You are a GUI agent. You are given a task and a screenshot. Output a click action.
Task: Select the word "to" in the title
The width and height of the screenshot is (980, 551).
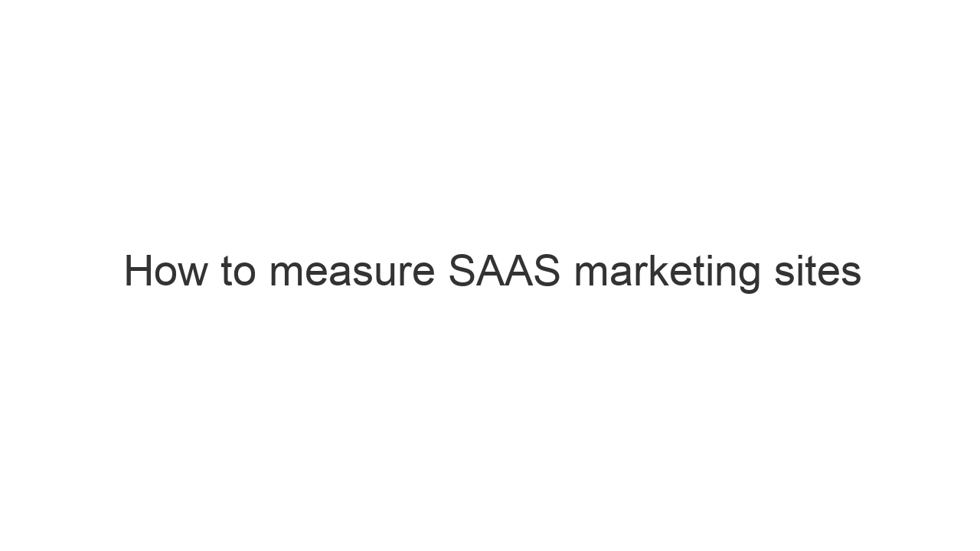coord(237,272)
